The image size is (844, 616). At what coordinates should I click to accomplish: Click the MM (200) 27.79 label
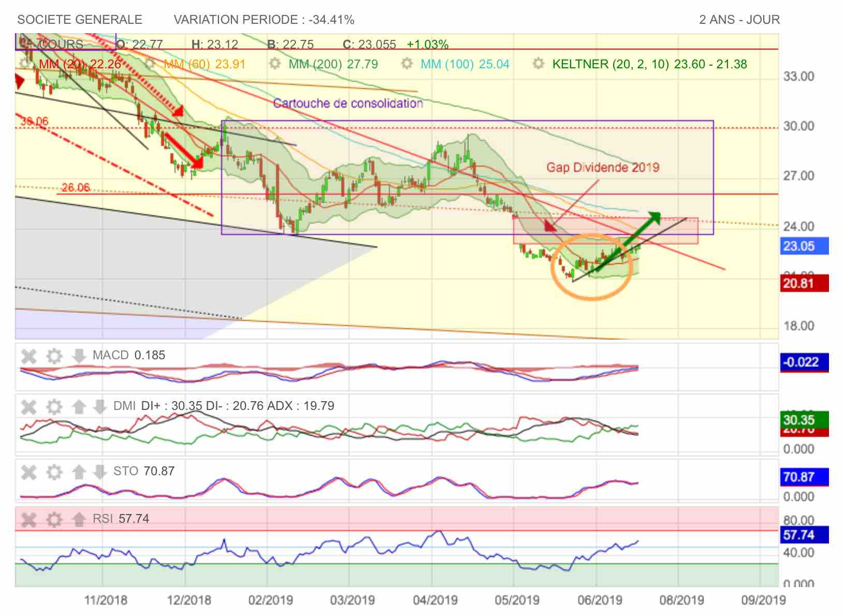pyautogui.click(x=333, y=64)
